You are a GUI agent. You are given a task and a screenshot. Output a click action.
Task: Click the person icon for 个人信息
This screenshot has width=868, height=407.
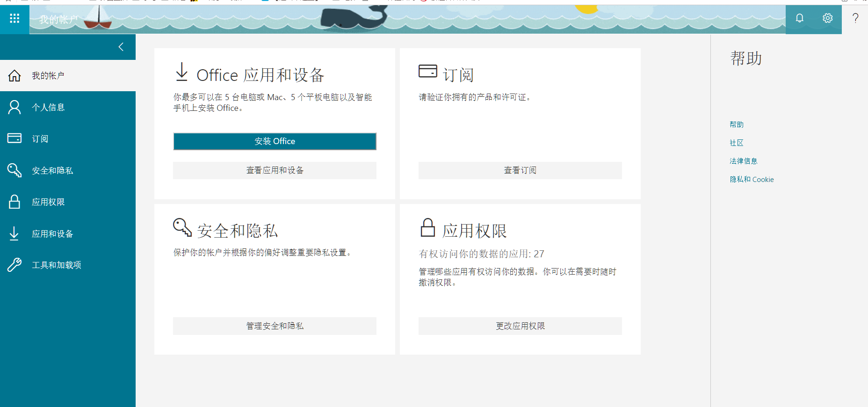14,107
